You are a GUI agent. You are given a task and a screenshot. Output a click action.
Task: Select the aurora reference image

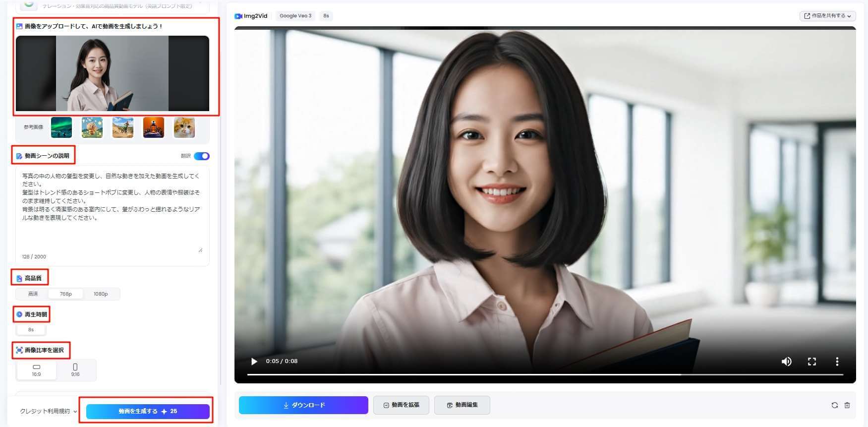[x=61, y=127]
